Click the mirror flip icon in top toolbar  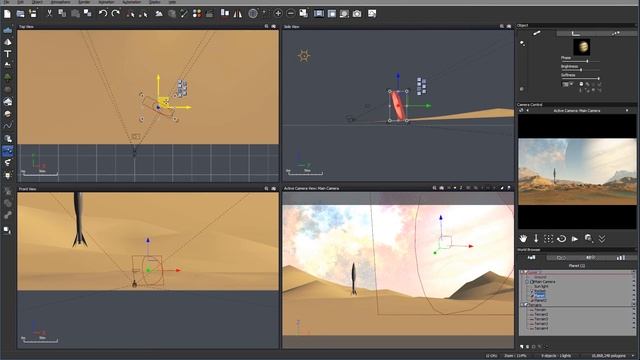tap(238, 14)
